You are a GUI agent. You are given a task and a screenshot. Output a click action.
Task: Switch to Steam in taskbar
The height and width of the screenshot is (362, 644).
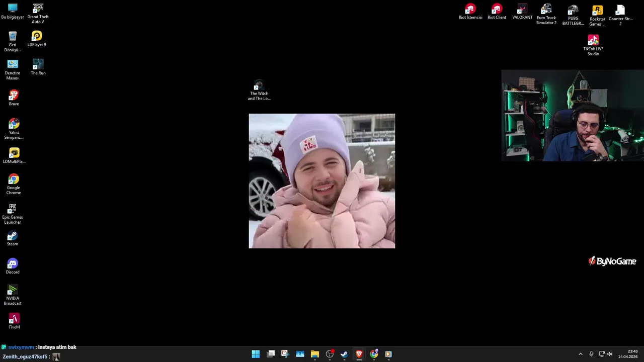(x=344, y=354)
